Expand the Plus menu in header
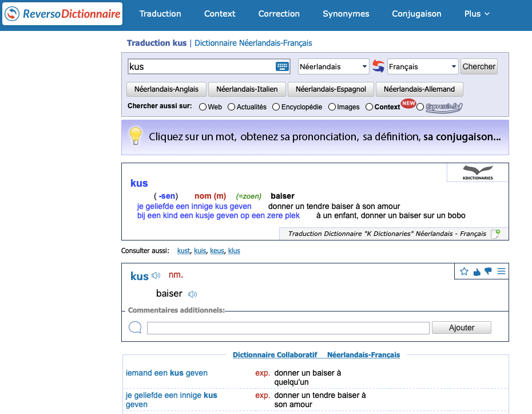 477,14
